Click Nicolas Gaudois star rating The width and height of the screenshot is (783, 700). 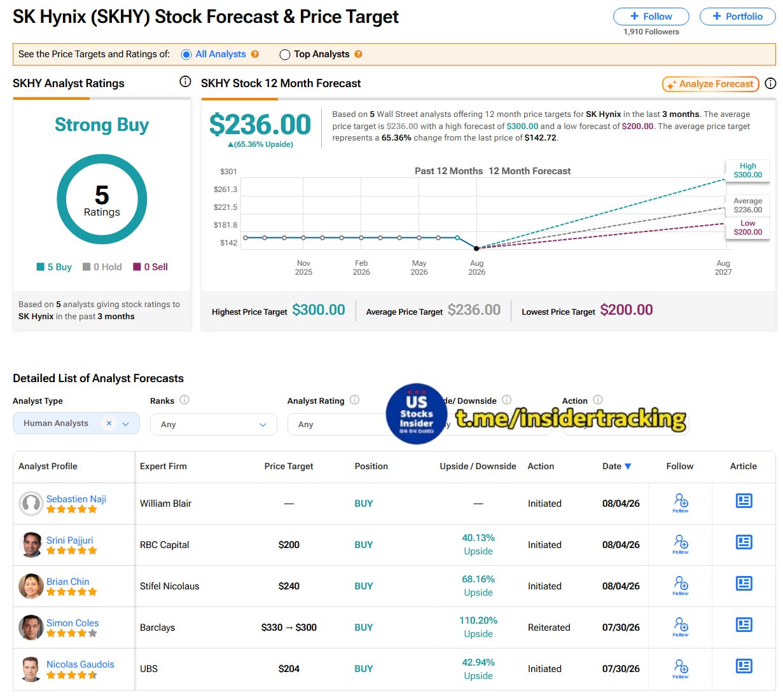pos(72,675)
